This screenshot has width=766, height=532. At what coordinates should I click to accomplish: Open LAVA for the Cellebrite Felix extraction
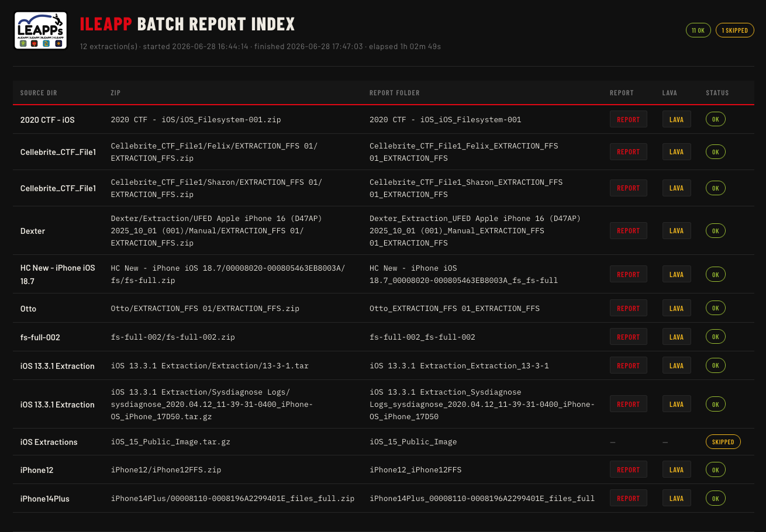[x=677, y=151]
